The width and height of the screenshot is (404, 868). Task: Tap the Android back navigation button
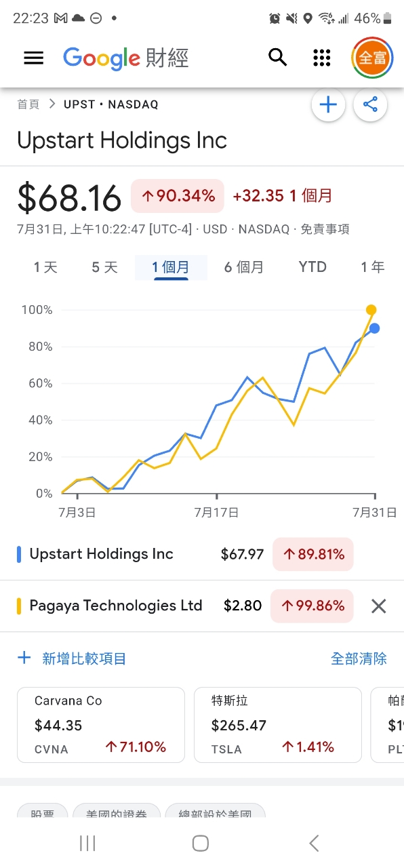pyautogui.click(x=314, y=843)
